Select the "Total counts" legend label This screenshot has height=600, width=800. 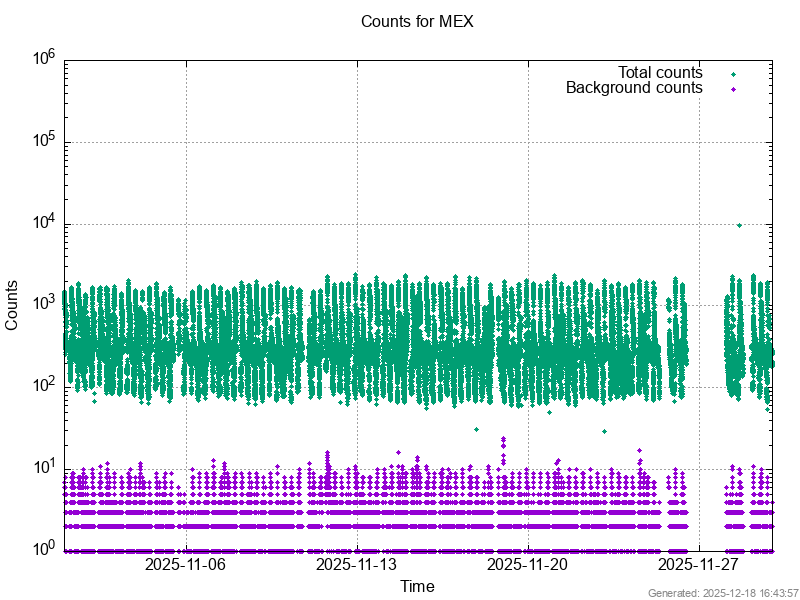(x=660, y=73)
